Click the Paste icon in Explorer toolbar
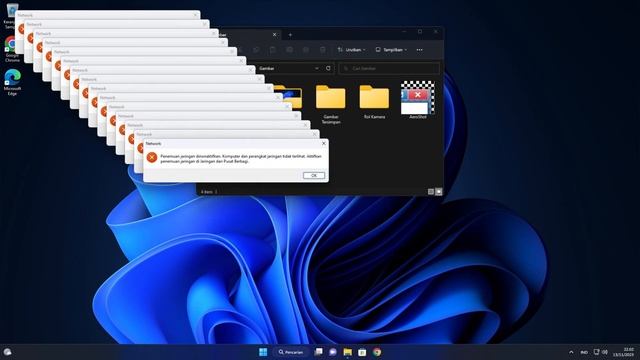This screenshot has height=360, width=640. 273,50
